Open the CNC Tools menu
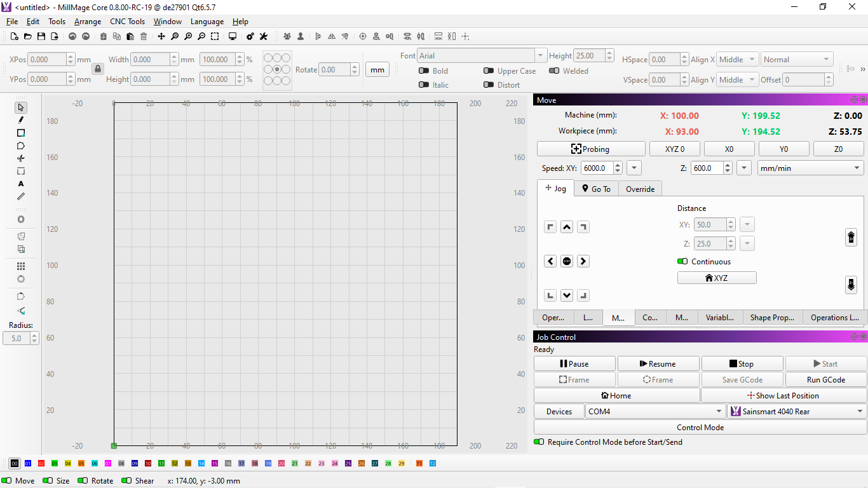This screenshot has width=868, height=488. (x=127, y=22)
